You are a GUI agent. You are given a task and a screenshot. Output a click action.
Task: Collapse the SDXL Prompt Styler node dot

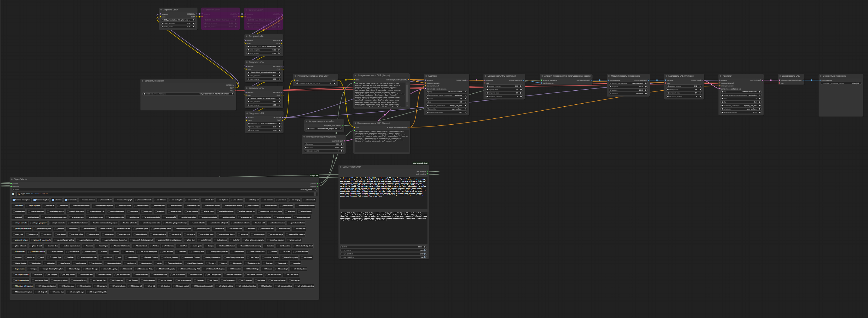click(341, 167)
